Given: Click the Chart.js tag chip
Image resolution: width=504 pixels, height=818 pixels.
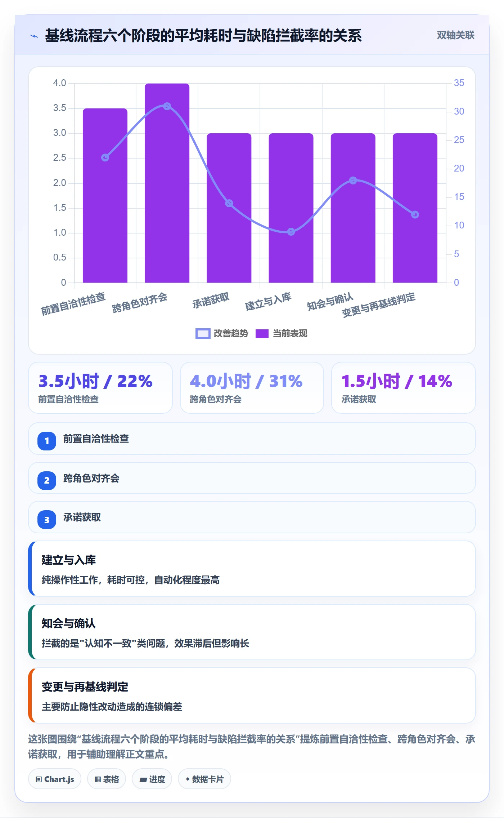Looking at the screenshot, I should tap(55, 779).
